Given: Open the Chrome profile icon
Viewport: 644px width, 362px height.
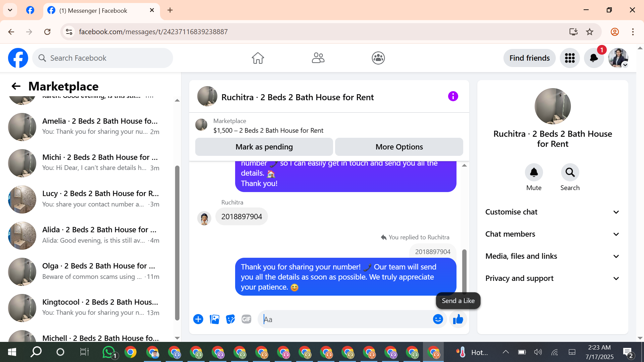Looking at the screenshot, I should coord(614,32).
